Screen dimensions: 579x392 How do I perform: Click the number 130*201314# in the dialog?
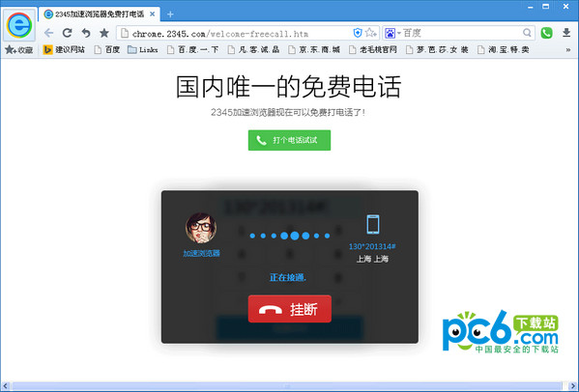(x=372, y=246)
